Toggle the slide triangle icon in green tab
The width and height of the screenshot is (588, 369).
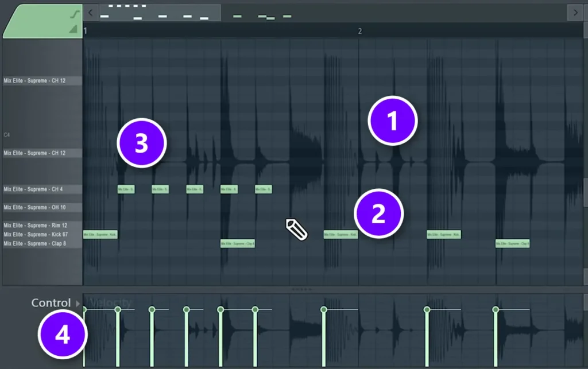point(73,29)
